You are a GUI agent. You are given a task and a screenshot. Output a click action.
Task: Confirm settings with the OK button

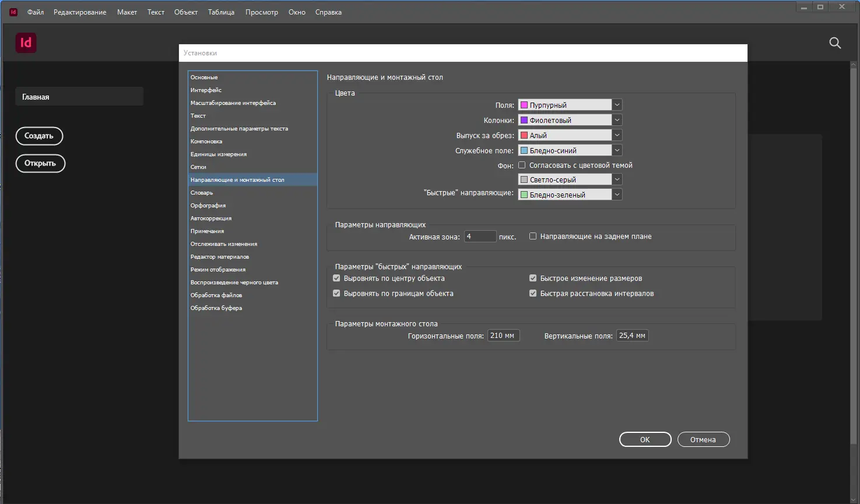[645, 439]
